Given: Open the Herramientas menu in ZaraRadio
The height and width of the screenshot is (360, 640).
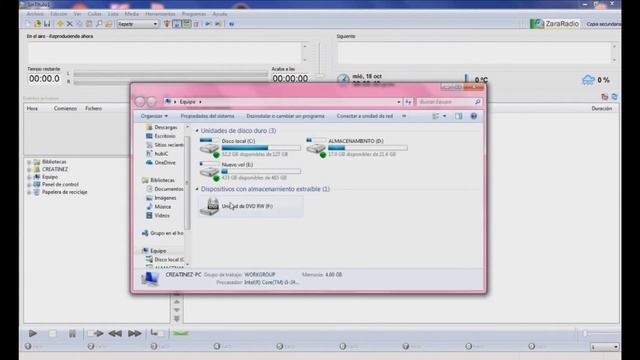Looking at the screenshot, I should coord(160,14).
